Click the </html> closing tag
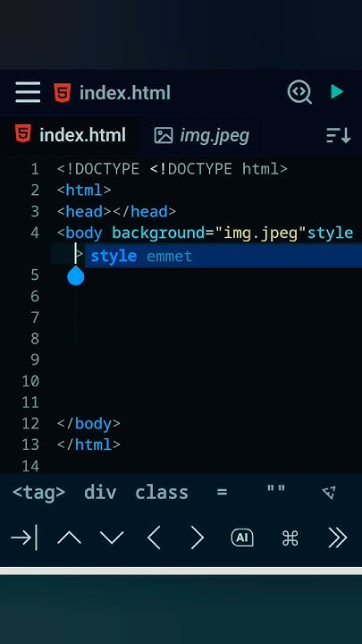 pyautogui.click(x=88, y=445)
